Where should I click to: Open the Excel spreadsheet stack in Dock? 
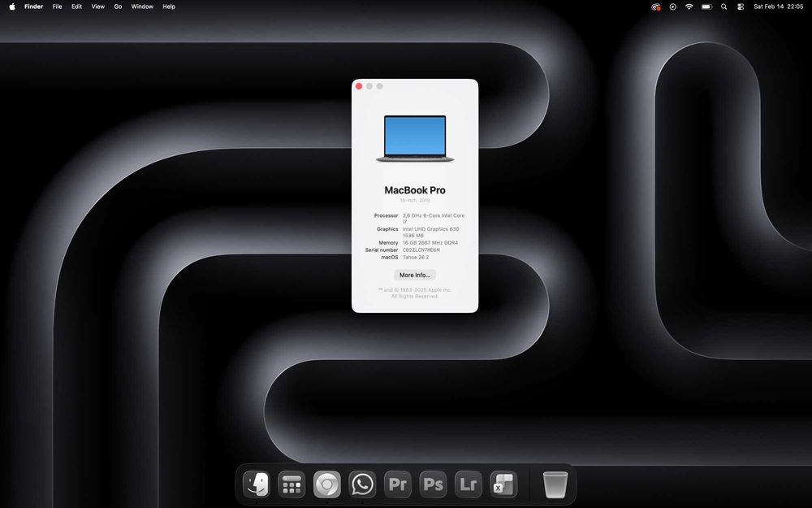coord(503,484)
